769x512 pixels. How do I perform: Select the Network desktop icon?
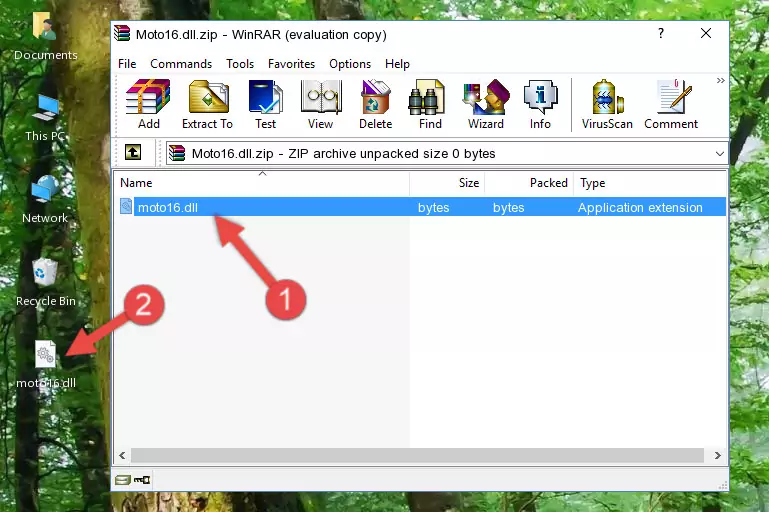click(x=45, y=200)
